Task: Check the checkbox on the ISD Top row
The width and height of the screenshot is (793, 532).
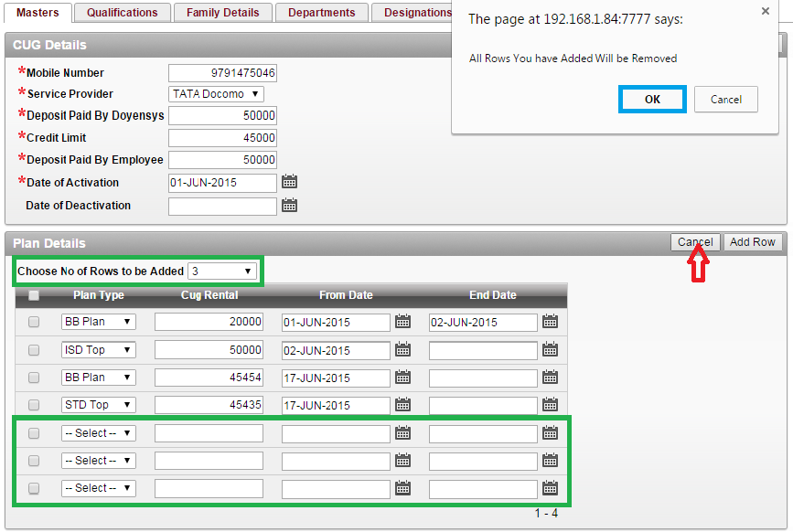Action: [x=33, y=349]
